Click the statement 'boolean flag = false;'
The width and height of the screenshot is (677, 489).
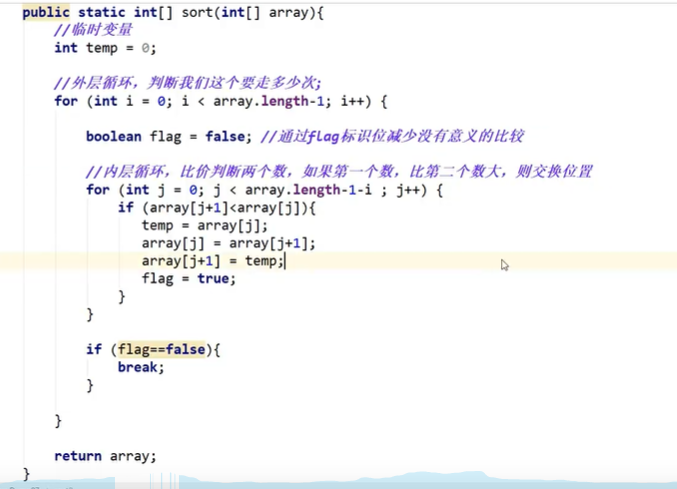point(168,137)
